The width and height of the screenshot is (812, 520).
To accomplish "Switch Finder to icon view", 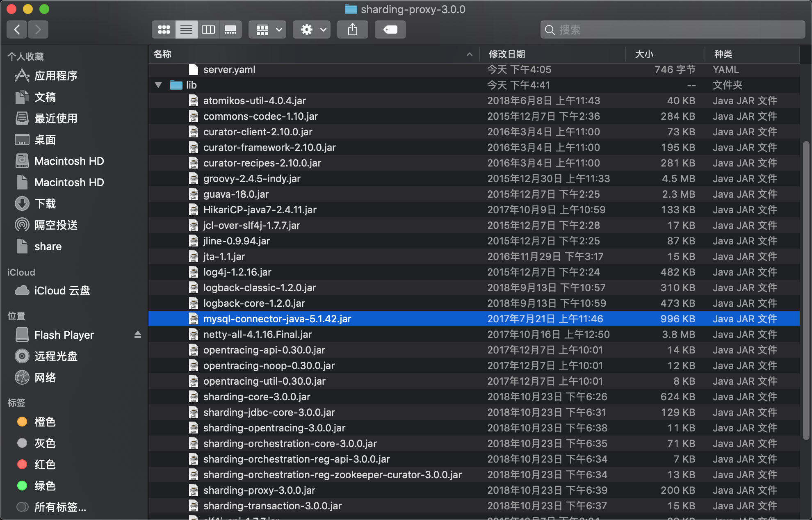I will pyautogui.click(x=164, y=29).
